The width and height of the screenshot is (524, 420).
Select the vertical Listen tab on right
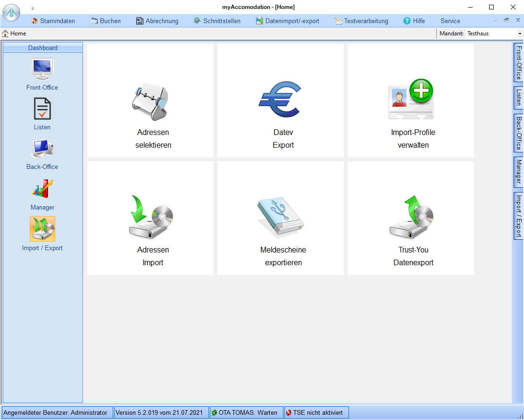point(518,96)
